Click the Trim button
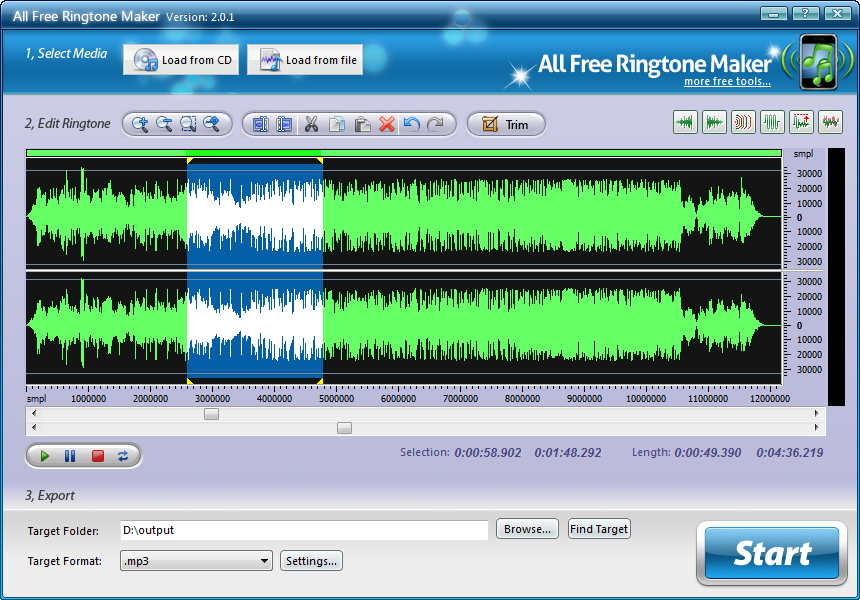Screen dimensions: 860x600 click(x=506, y=124)
